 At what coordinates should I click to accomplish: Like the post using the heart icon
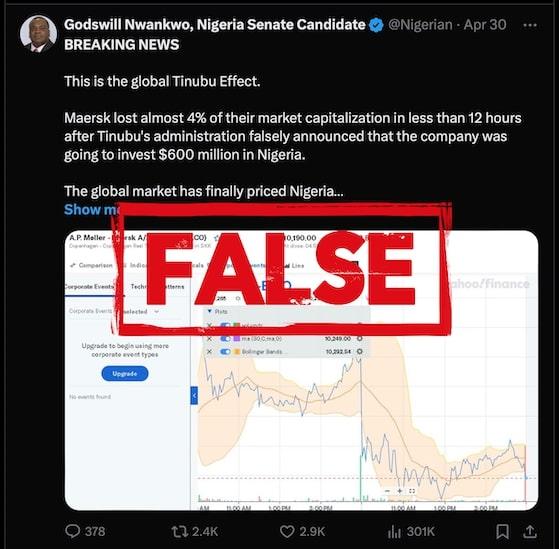287,532
